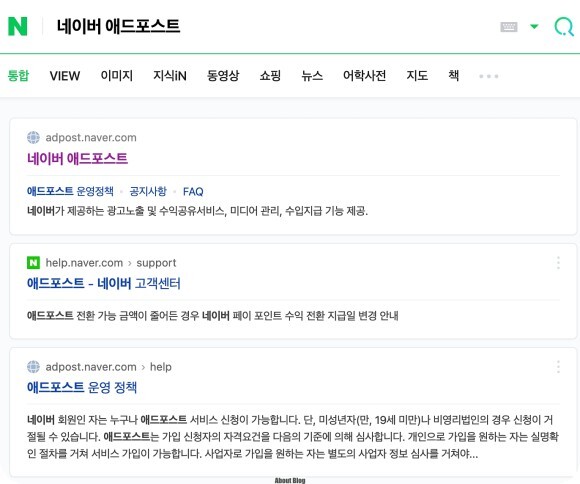Click adpost.naver.com URL in third result
This screenshot has height=484, width=580.
(x=91, y=367)
